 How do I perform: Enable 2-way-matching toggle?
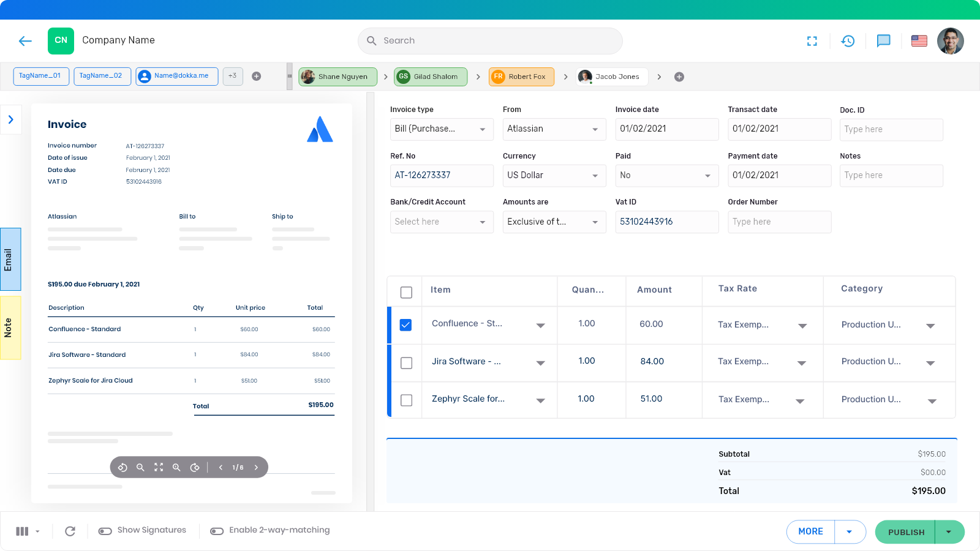click(x=217, y=531)
